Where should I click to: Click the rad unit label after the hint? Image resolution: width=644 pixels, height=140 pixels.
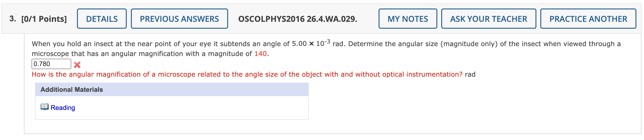click(x=471, y=74)
